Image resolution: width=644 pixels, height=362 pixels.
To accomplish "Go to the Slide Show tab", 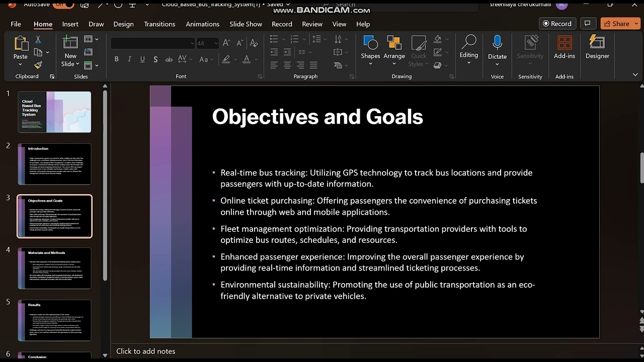I will point(246,24).
